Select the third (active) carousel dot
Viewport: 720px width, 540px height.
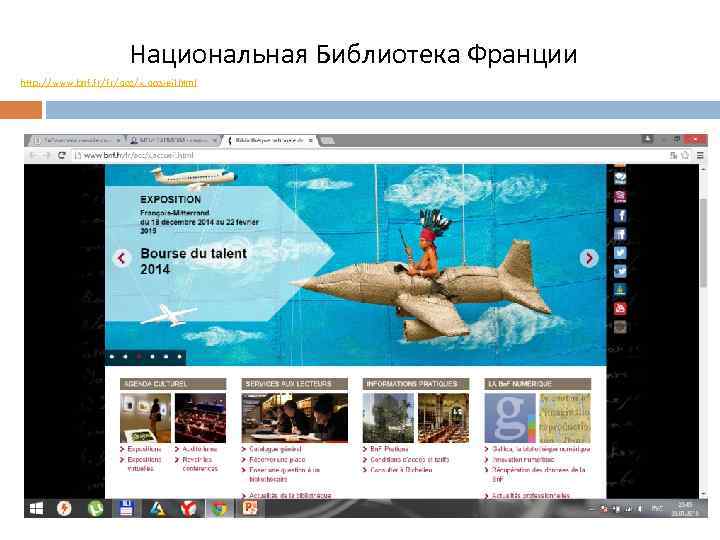pos(139,356)
